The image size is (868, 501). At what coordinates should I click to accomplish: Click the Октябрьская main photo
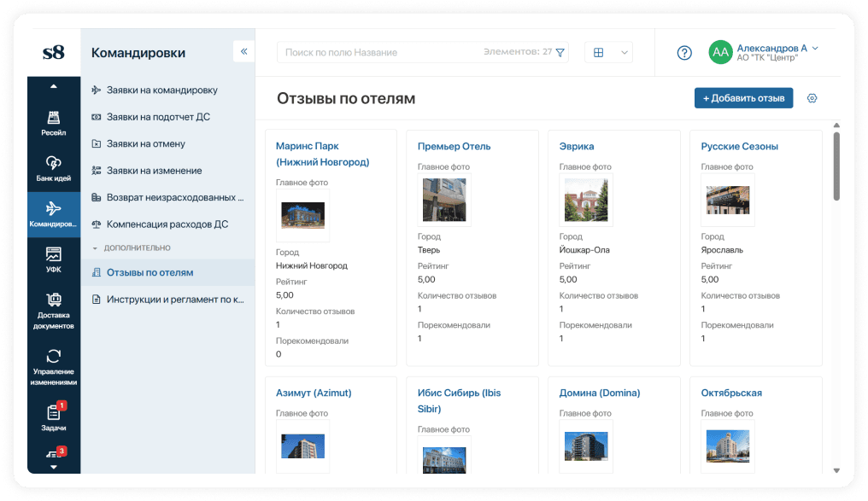pos(728,446)
